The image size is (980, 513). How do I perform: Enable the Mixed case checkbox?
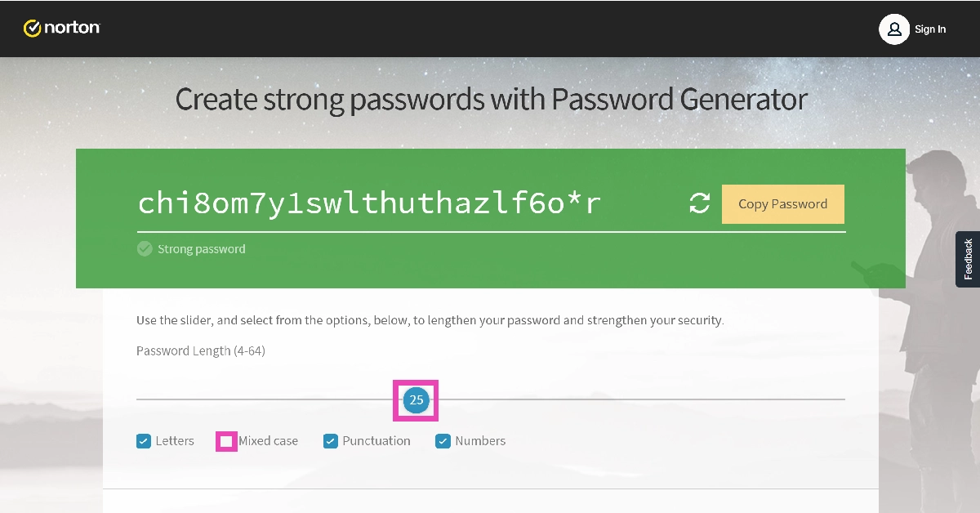(226, 441)
